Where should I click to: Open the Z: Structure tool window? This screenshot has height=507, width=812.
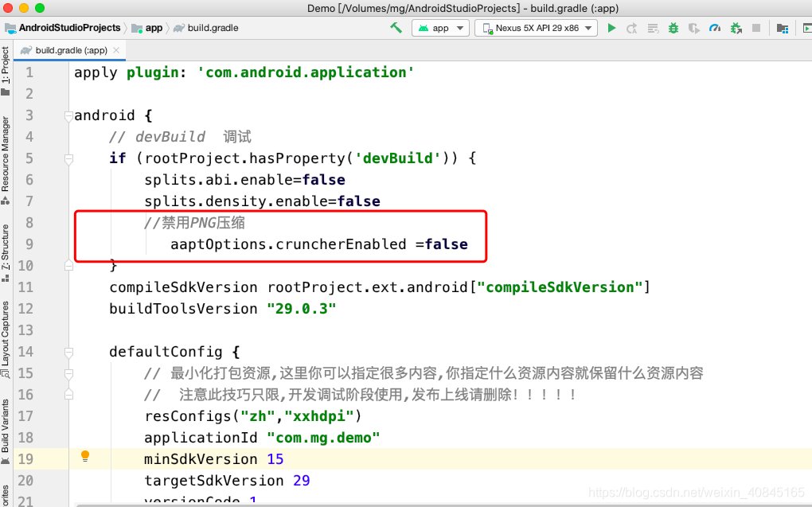6,253
